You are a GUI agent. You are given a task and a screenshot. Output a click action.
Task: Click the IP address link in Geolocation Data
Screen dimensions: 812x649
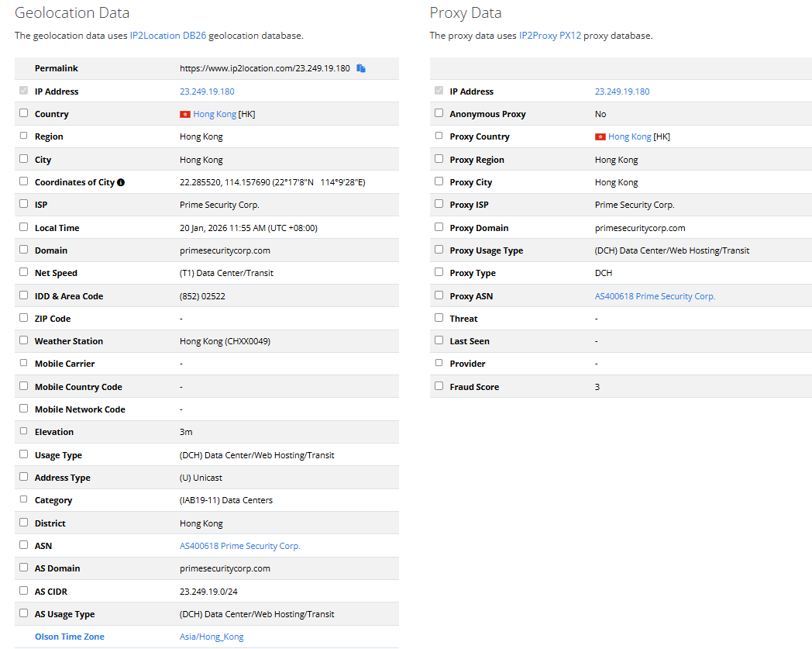[x=207, y=91]
